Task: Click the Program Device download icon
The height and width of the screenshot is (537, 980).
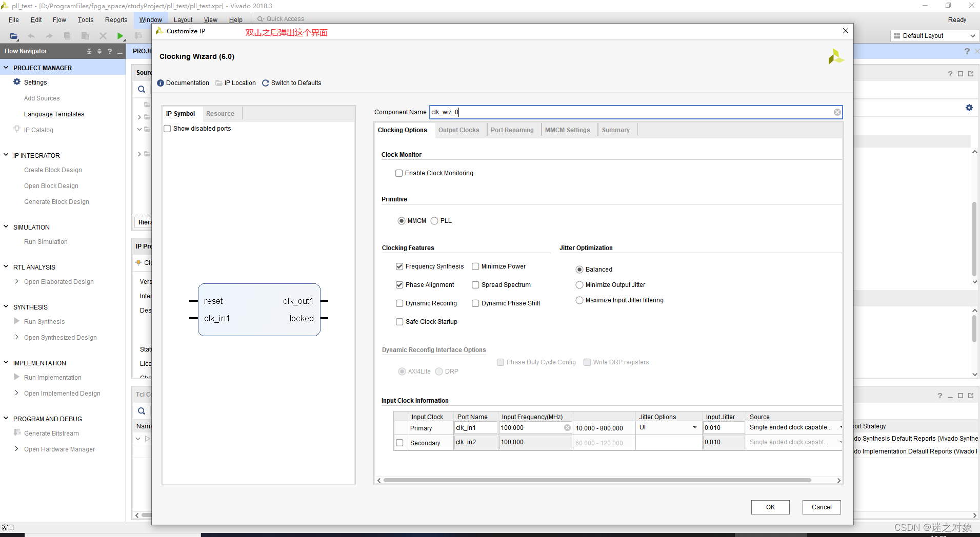Action: click(138, 36)
